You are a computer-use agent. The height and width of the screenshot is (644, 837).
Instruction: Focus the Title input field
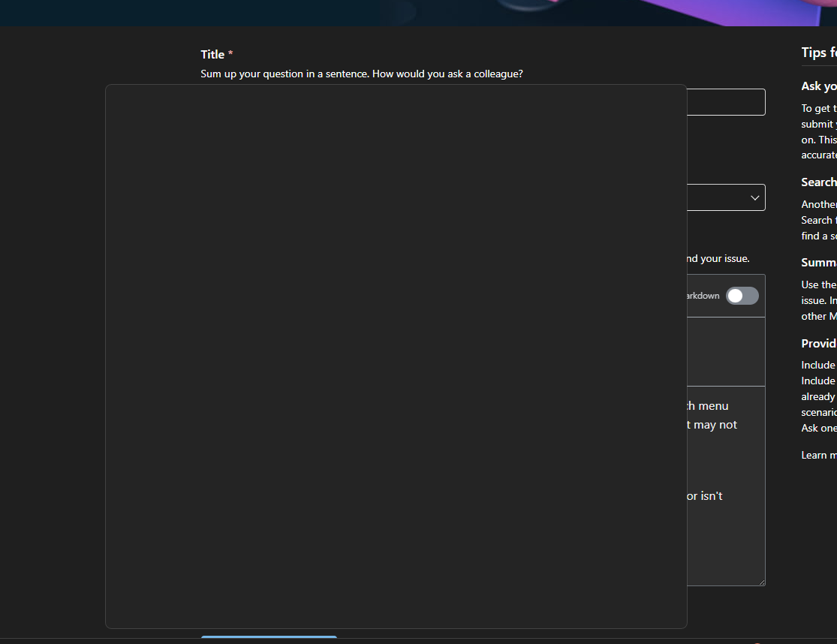click(x=726, y=102)
